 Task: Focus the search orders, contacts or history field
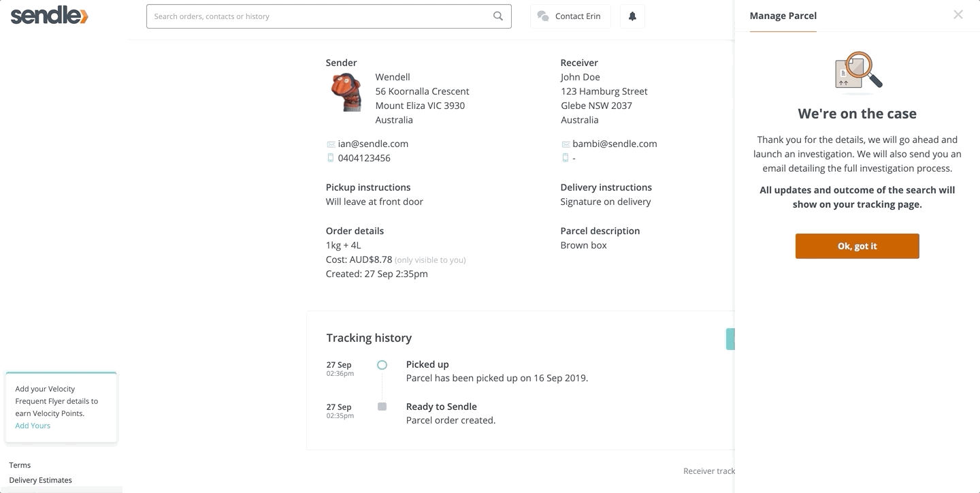tap(329, 16)
